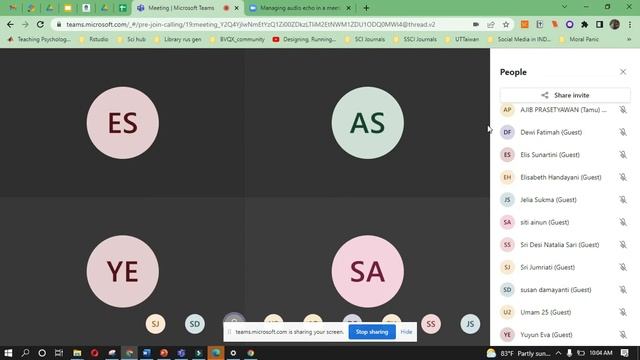Screen dimensions: 640x360
Task: Select YE avatar in People list
Action: tap(507, 334)
